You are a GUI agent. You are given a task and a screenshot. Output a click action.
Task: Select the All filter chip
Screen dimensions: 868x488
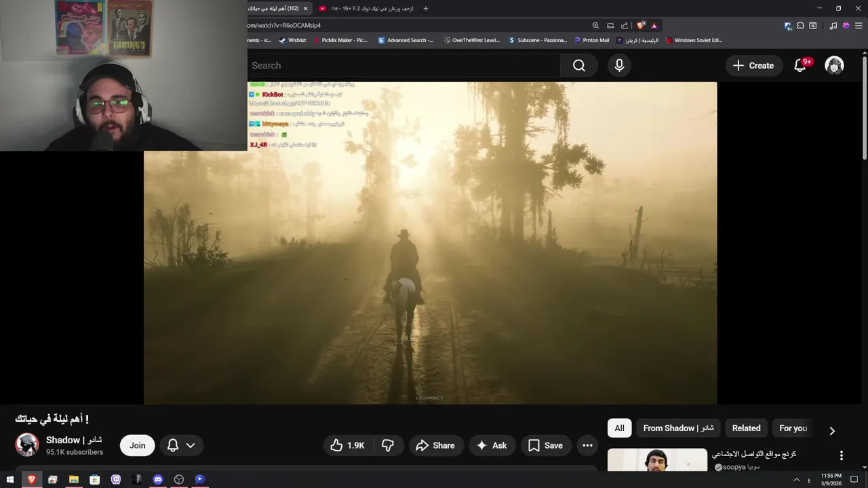tap(619, 428)
